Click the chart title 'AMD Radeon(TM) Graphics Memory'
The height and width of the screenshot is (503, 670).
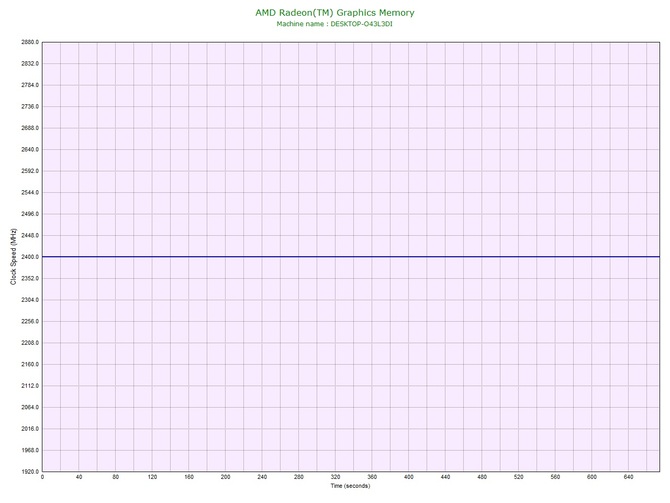point(335,13)
